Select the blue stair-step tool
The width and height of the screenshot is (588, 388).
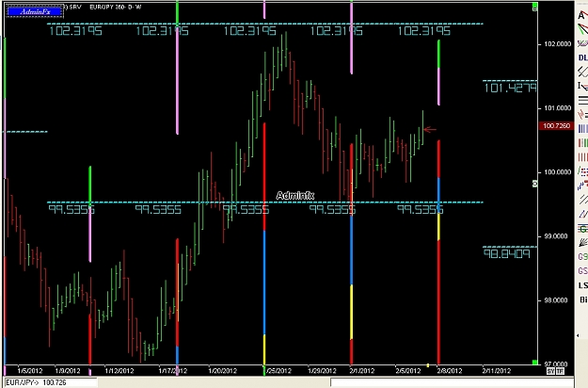point(582,186)
